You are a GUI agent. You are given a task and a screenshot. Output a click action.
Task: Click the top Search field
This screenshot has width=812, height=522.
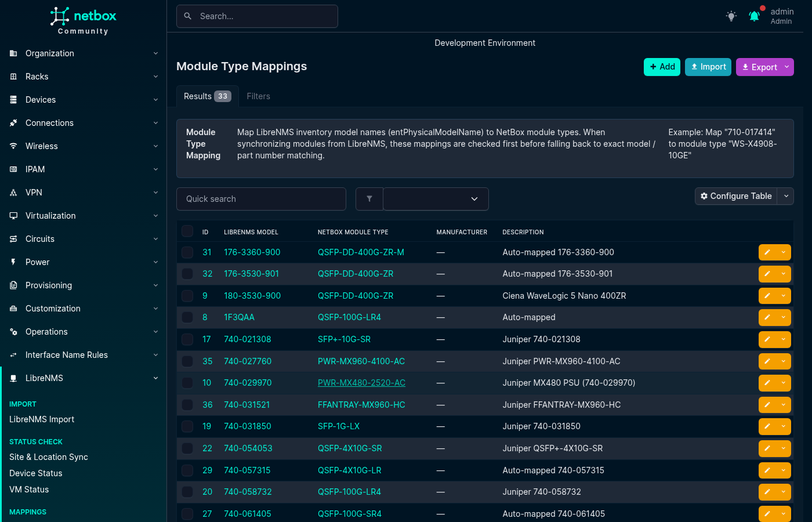click(257, 16)
